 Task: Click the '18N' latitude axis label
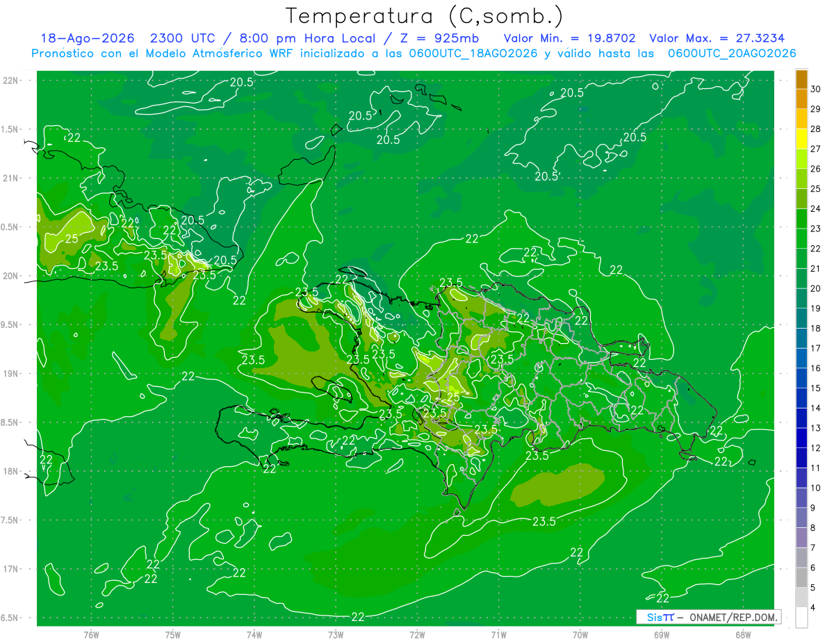click(11, 471)
